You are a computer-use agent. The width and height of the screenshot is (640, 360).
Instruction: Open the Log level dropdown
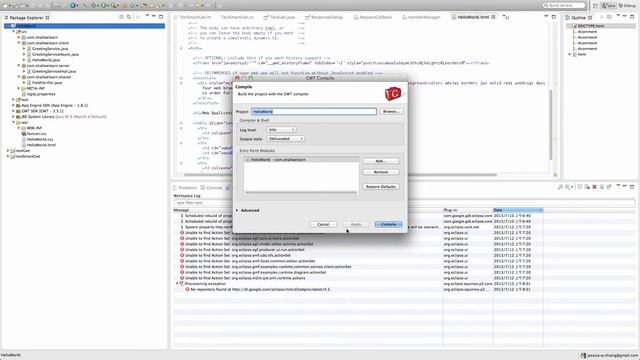[281, 129]
